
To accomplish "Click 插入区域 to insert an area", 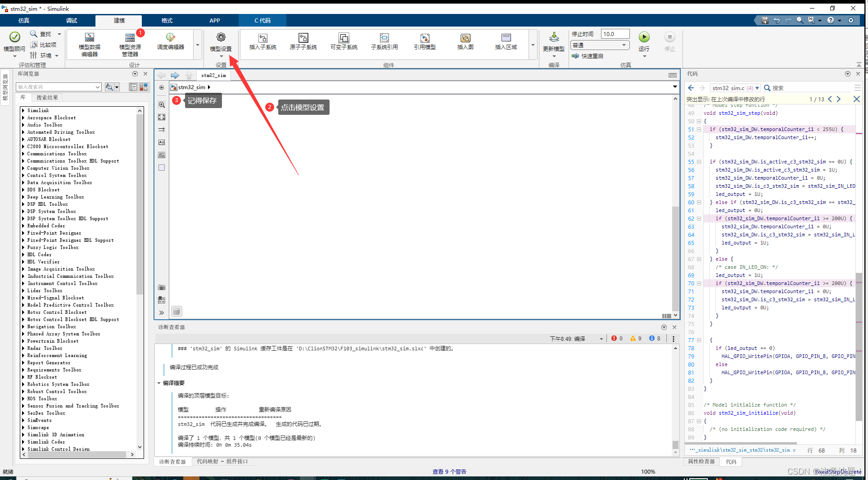I will coord(506,41).
